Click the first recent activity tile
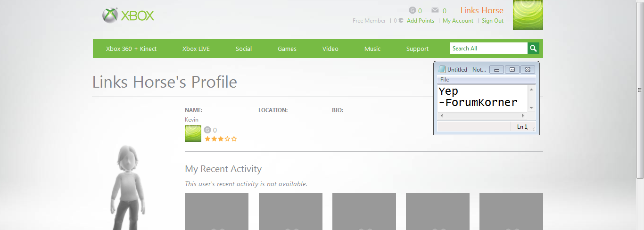Viewport: 644px width, 230px height. [x=216, y=211]
